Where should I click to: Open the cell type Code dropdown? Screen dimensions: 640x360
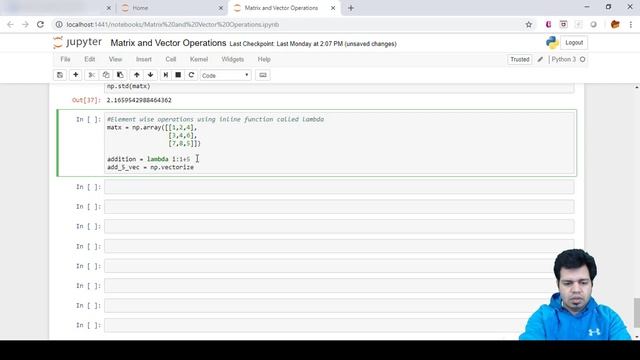[x=225, y=76]
